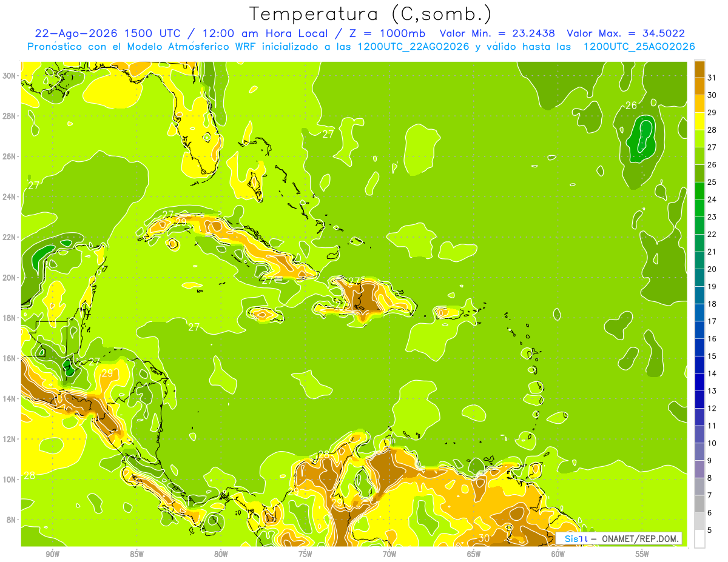This screenshot has width=728, height=562.
Task: Click the colorbar value "11"
Action: 712,426
